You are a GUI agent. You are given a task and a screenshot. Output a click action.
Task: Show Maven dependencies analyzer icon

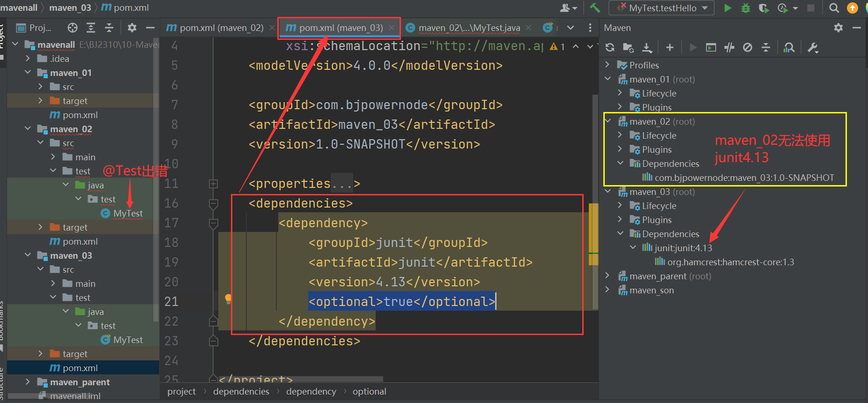click(789, 47)
